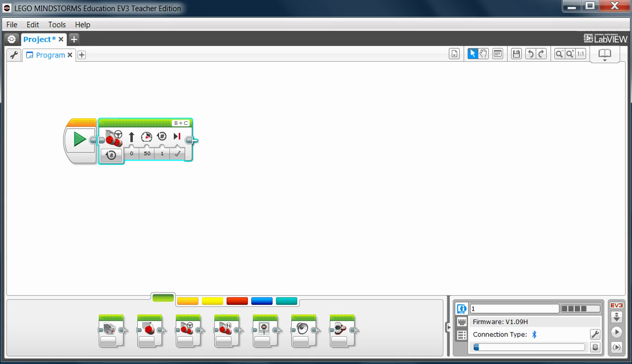Viewport: 632px width, 364px height.
Task: Pick the Move Tank block in palette
Action: tap(227, 331)
